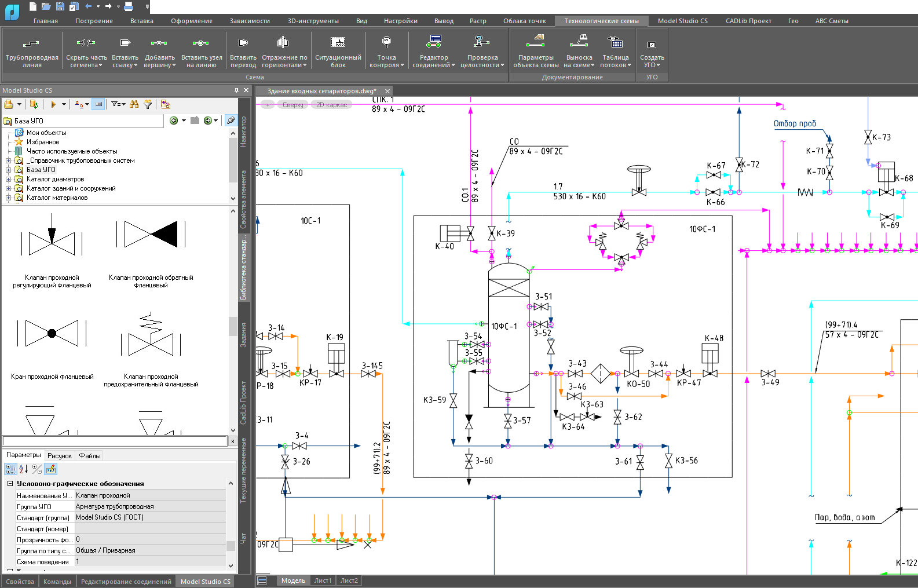Click the binoculars search icon

point(134,104)
